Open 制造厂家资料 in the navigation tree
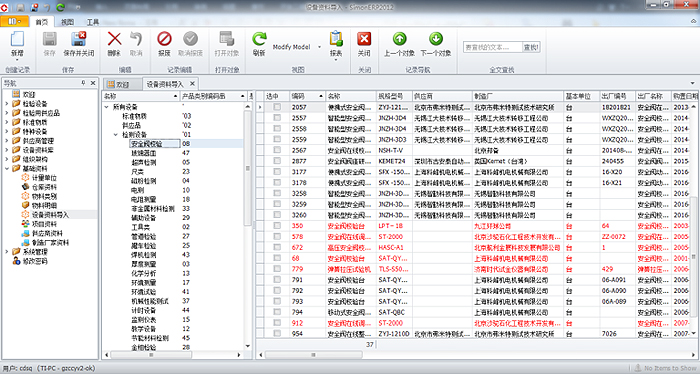The width and height of the screenshot is (700, 375). click(50, 243)
